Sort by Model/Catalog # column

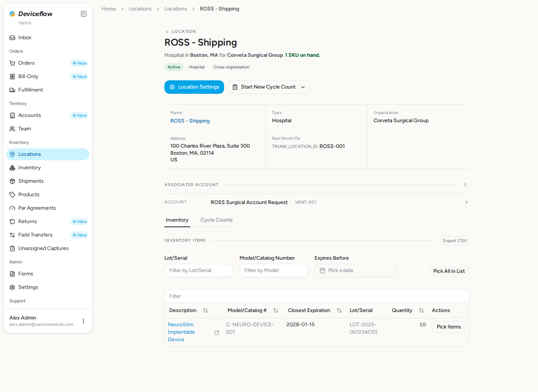(x=276, y=311)
